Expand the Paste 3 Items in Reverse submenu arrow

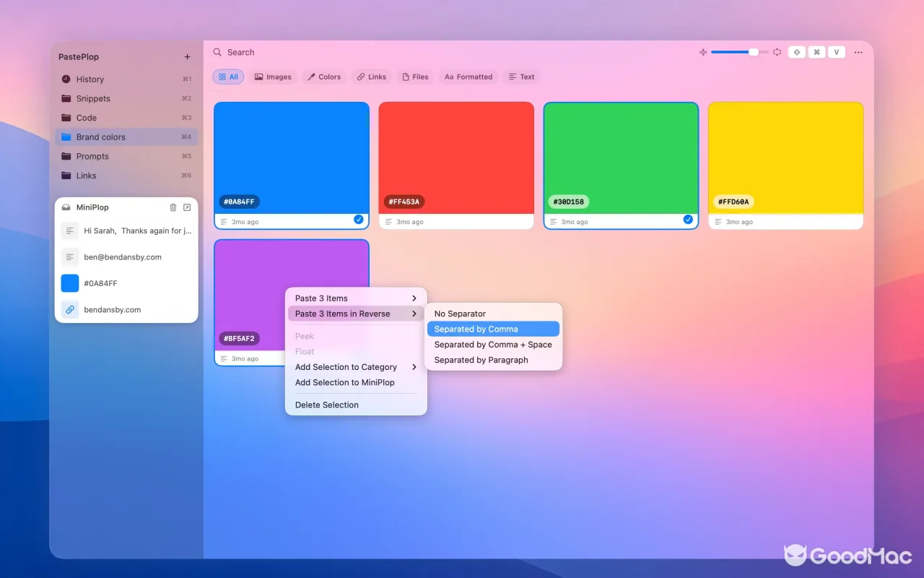pos(414,314)
